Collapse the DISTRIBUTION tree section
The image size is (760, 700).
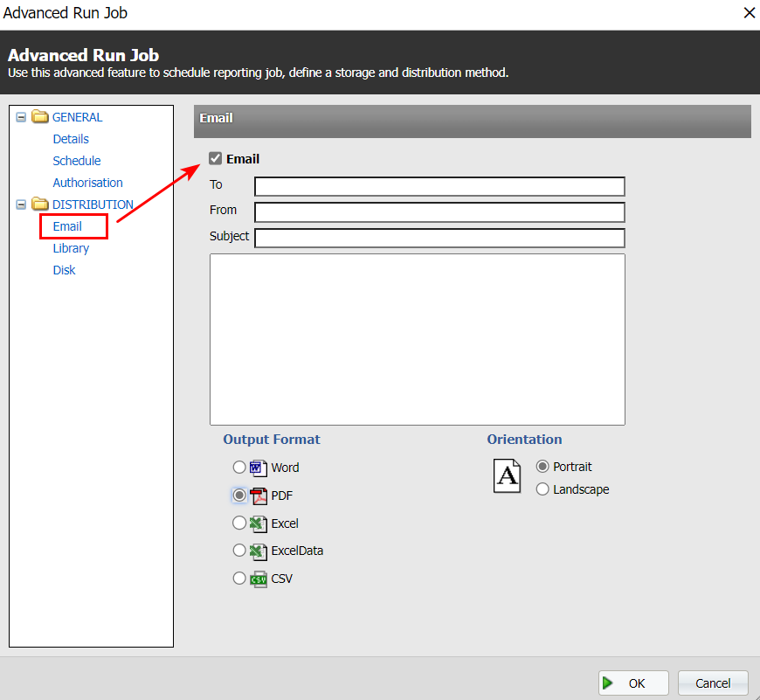pos(22,204)
